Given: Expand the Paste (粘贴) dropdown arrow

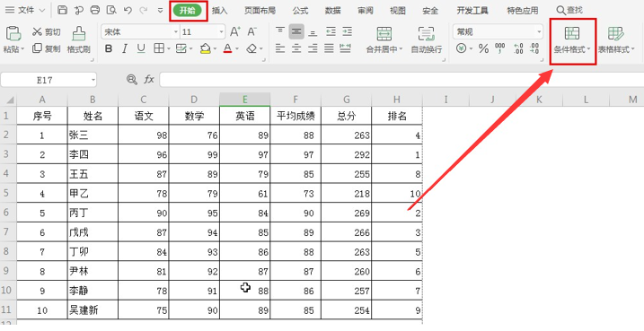Looking at the screenshot, I should pos(22,49).
